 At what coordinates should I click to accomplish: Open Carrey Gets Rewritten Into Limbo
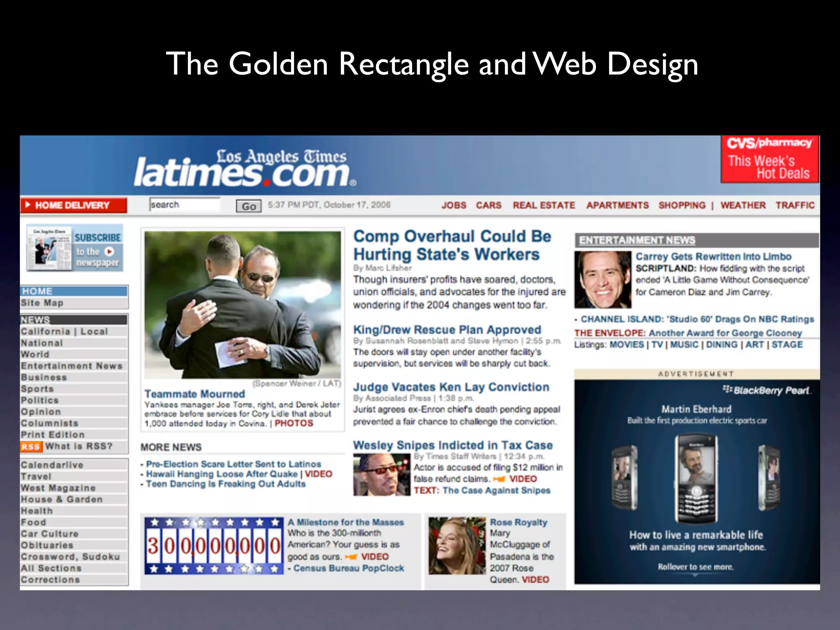(713, 257)
